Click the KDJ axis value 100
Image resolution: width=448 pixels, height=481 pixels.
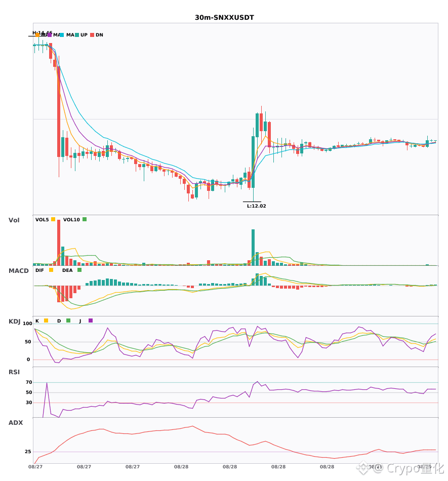28,324
